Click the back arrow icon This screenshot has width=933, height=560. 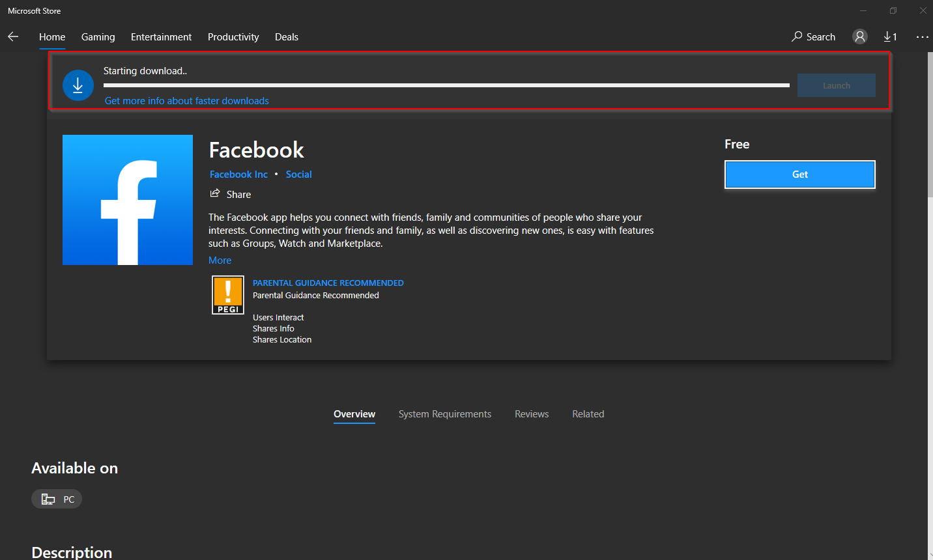coord(13,36)
